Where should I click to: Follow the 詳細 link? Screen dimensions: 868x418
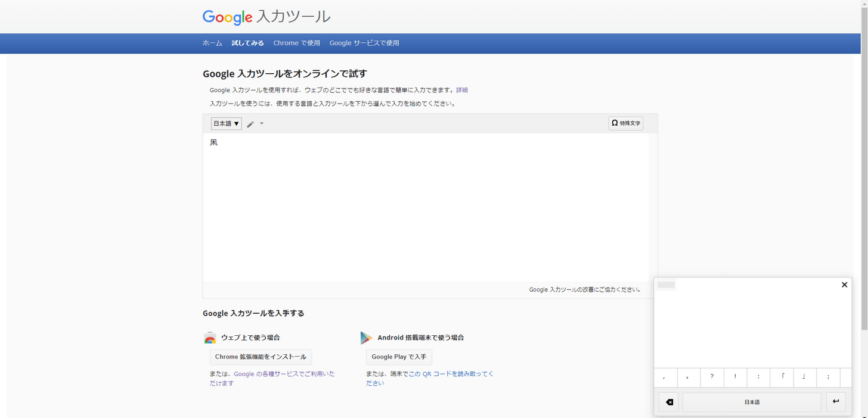pyautogui.click(x=462, y=90)
